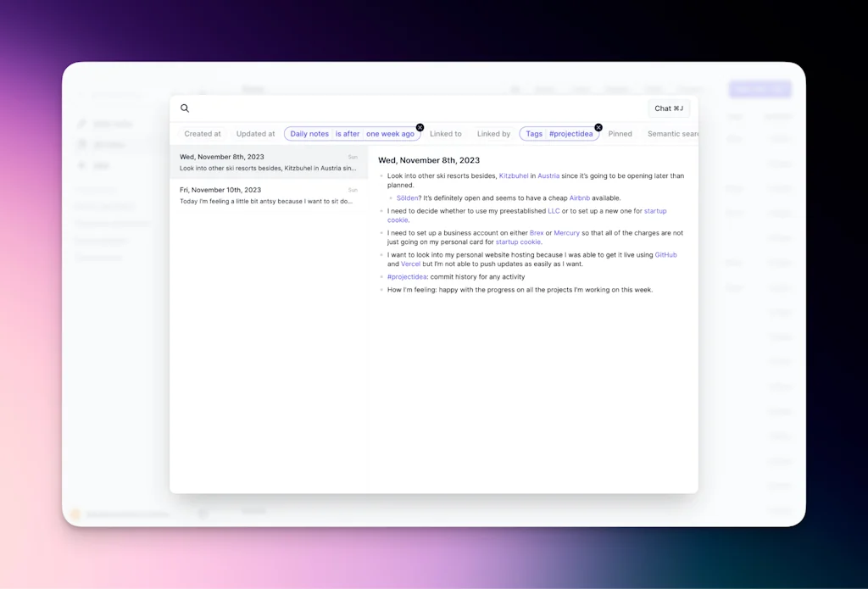The width and height of the screenshot is (868, 589).
Task: Open the Created at filter dropdown
Action: [202, 133]
